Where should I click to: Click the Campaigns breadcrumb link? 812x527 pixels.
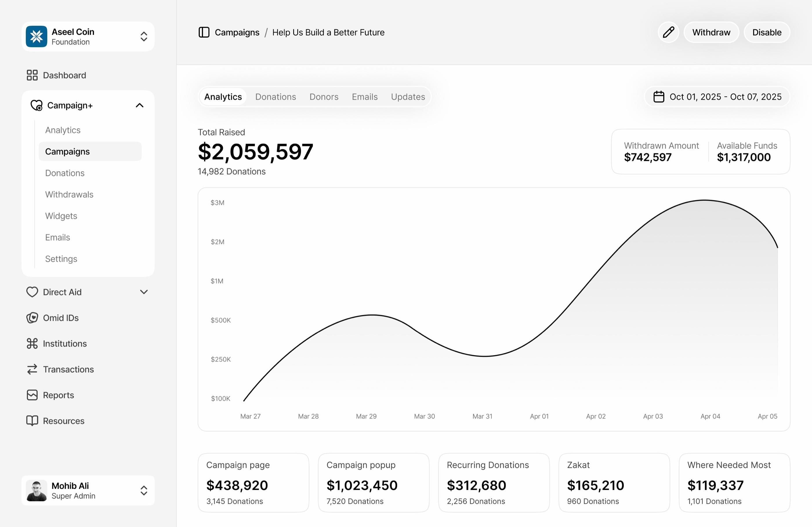(x=237, y=32)
